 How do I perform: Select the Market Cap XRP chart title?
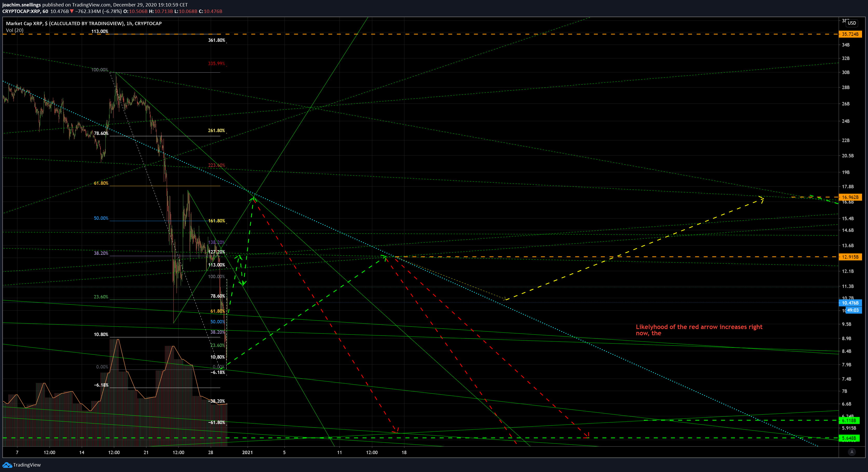pos(84,23)
